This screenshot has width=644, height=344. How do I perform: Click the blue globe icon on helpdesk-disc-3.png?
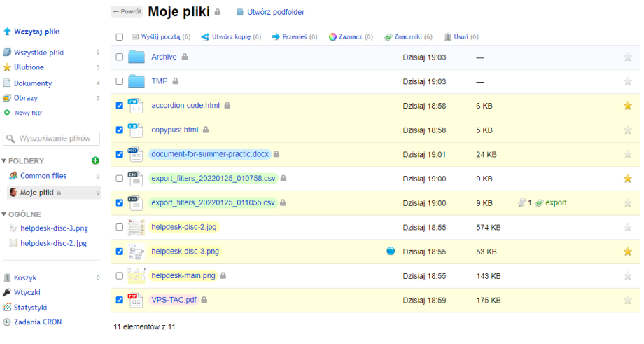[391, 251]
